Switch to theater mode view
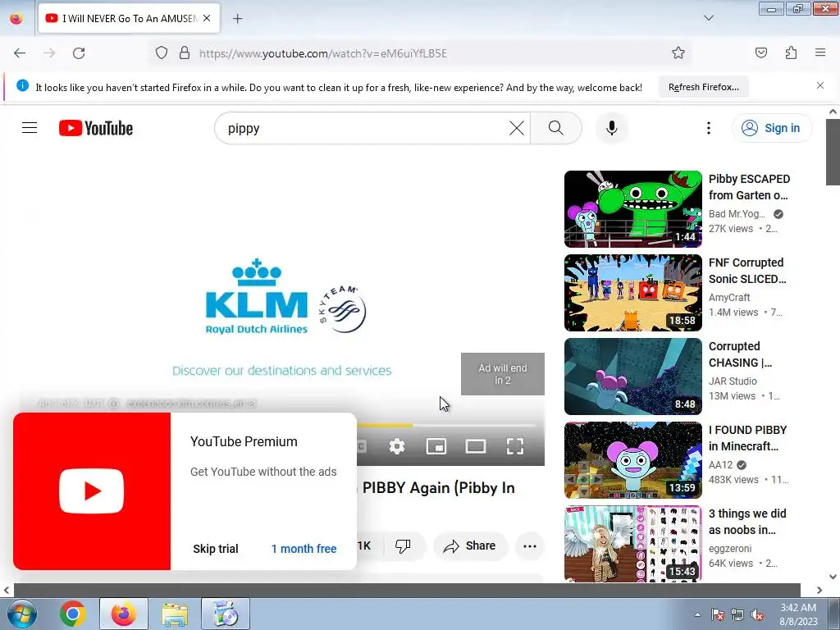Viewport: 840px width, 630px height. coord(475,445)
